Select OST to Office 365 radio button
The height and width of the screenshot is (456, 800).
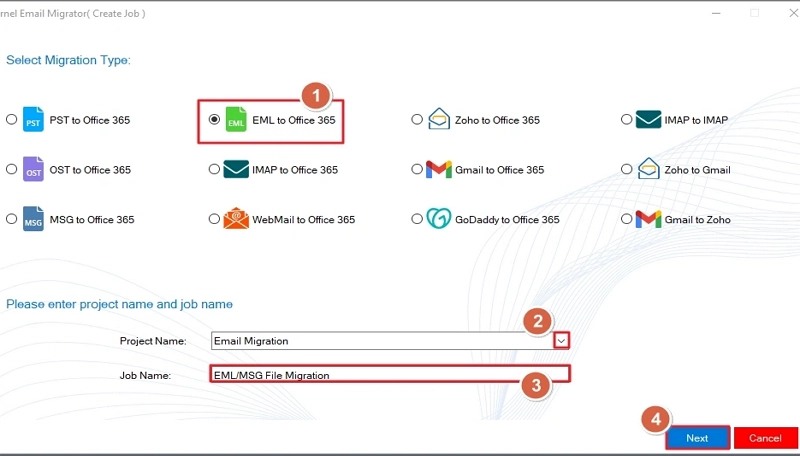11,169
